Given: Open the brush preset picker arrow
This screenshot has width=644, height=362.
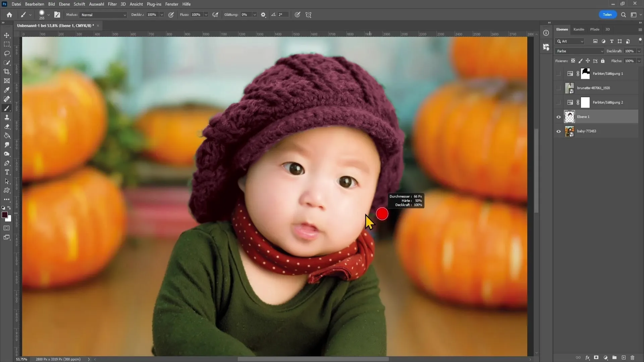Looking at the screenshot, I should tap(49, 15).
